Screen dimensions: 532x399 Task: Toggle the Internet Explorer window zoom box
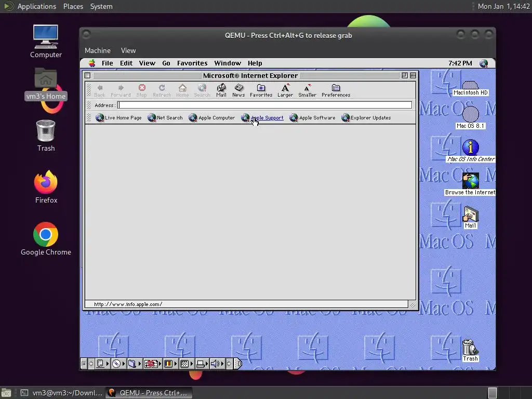tap(405, 75)
